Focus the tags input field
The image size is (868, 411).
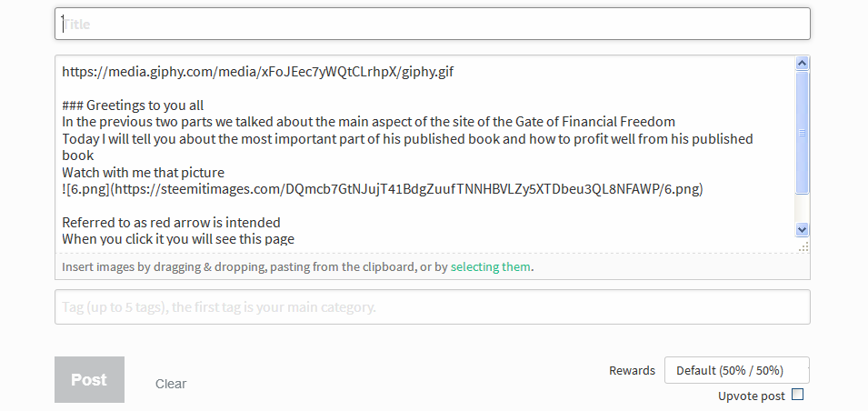[432, 307]
